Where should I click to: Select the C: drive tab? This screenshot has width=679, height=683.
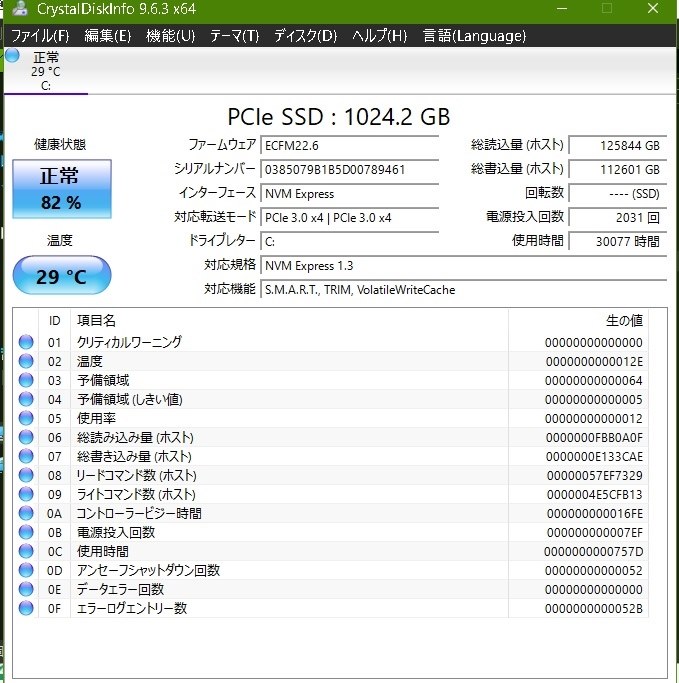(46, 71)
